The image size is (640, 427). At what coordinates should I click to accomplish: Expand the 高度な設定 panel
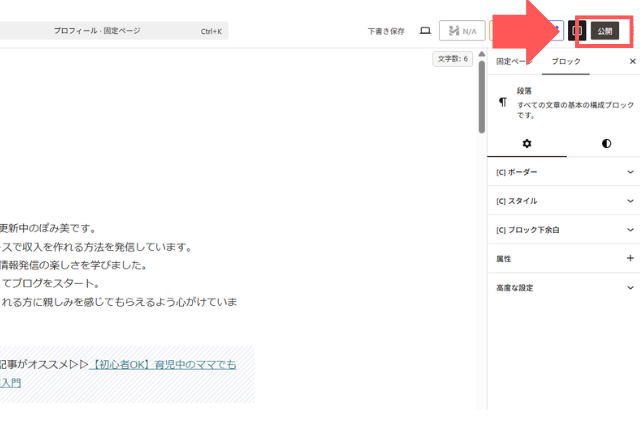565,287
